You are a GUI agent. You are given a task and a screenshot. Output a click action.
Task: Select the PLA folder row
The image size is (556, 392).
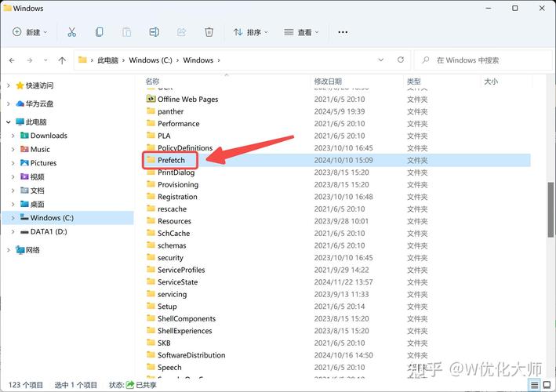click(x=336, y=136)
